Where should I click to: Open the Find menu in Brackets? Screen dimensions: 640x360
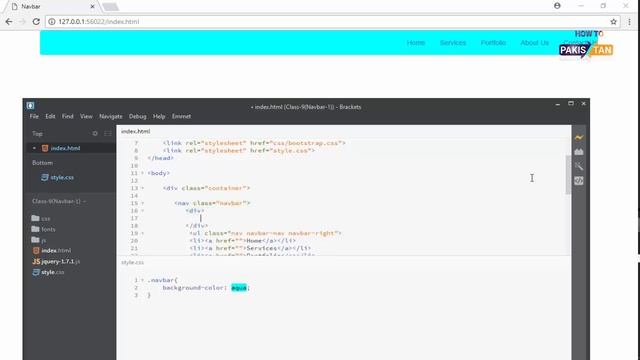tap(68, 116)
